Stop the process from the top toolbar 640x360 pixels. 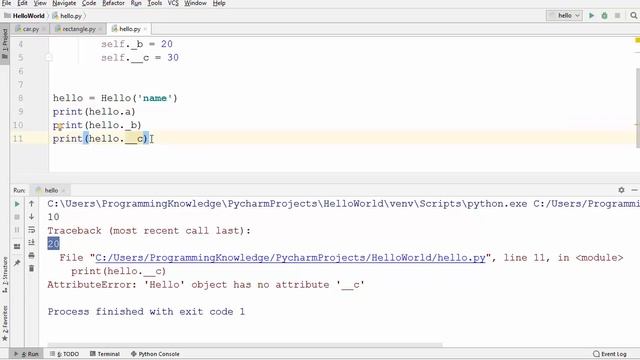[x=617, y=16]
